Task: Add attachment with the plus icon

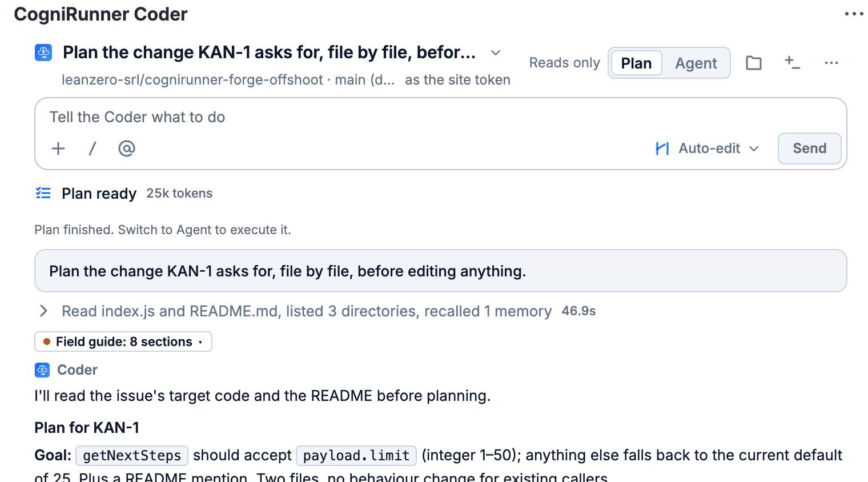Action: [58, 148]
